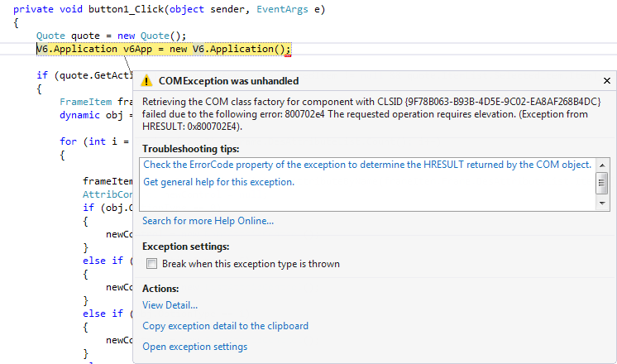Click the 'if (quote.GetActi' code line
This screenshot has width=617, height=364.
pos(84,75)
